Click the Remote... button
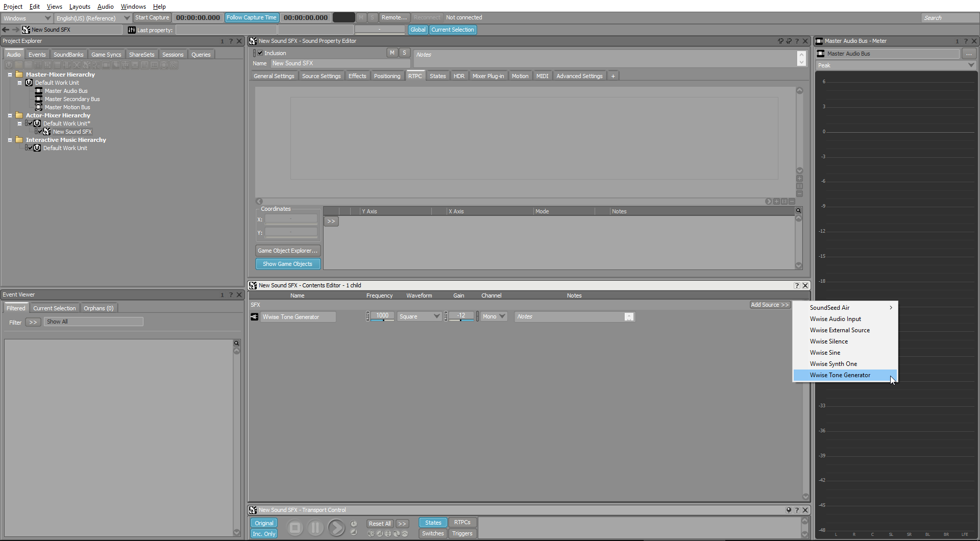The width and height of the screenshot is (980, 541). tap(394, 17)
